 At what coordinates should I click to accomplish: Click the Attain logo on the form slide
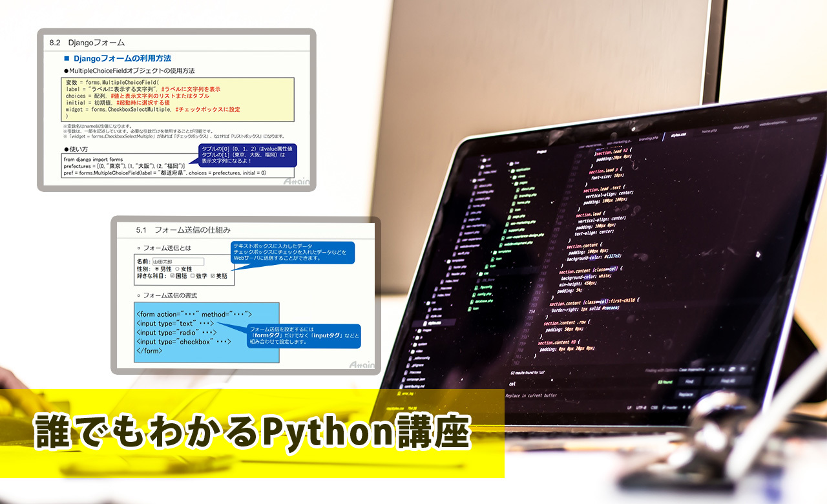(361, 365)
